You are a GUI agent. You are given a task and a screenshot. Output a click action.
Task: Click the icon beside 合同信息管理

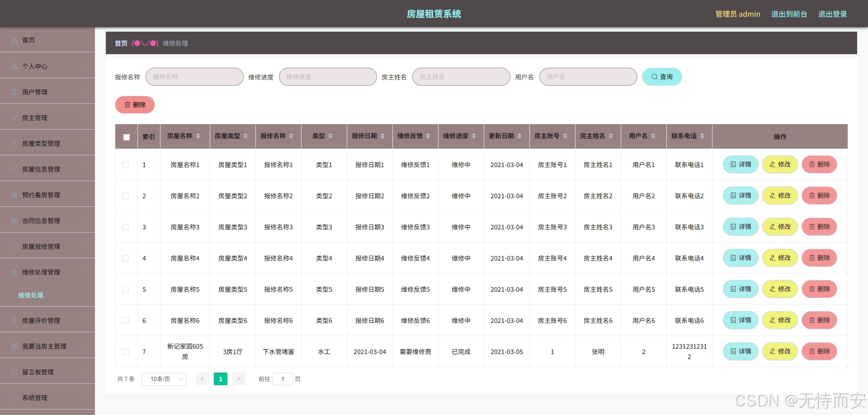click(x=14, y=220)
